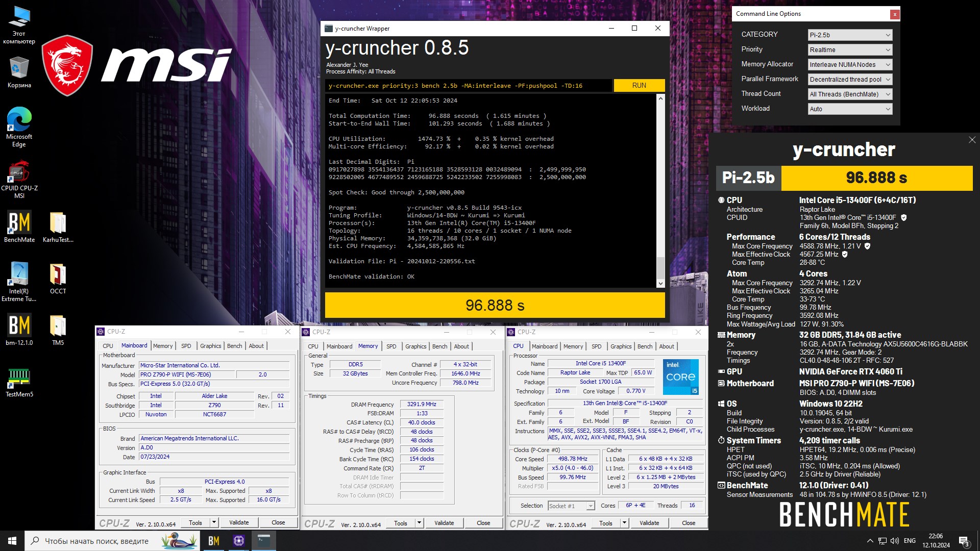Maximize the y-cruncher Wrapper window

[634, 28]
